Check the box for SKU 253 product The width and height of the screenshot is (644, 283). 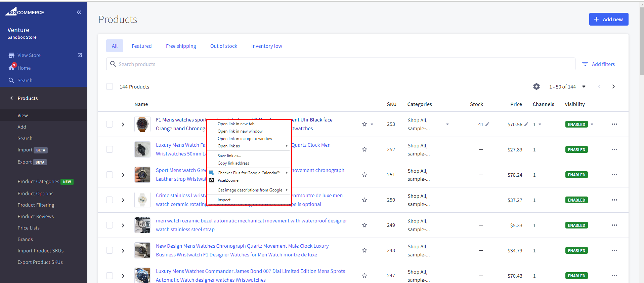[110, 124]
